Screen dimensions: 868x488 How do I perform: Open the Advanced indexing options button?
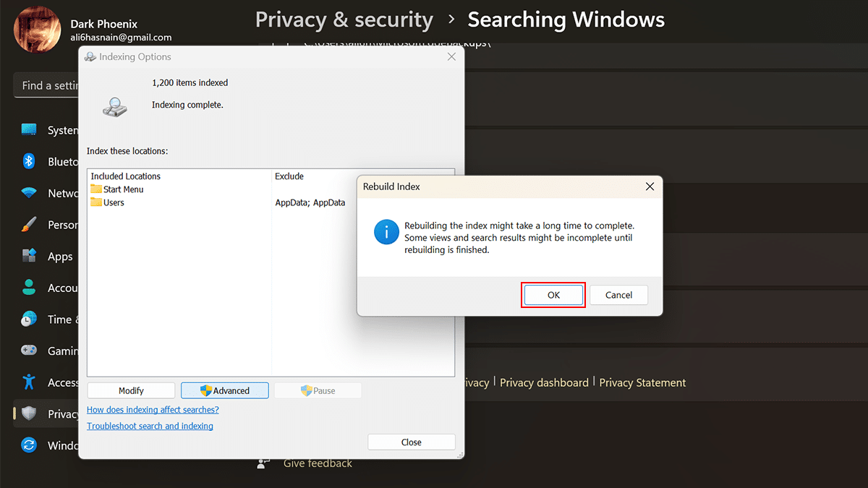(225, 390)
